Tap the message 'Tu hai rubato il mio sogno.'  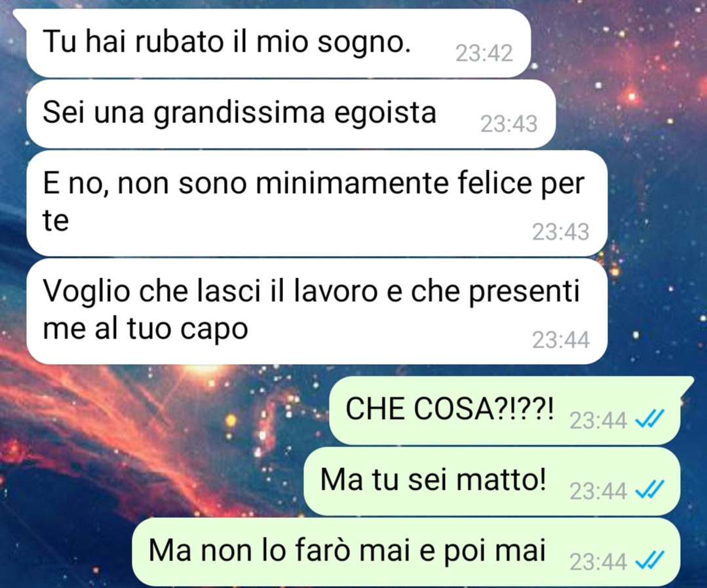pyautogui.click(x=277, y=43)
